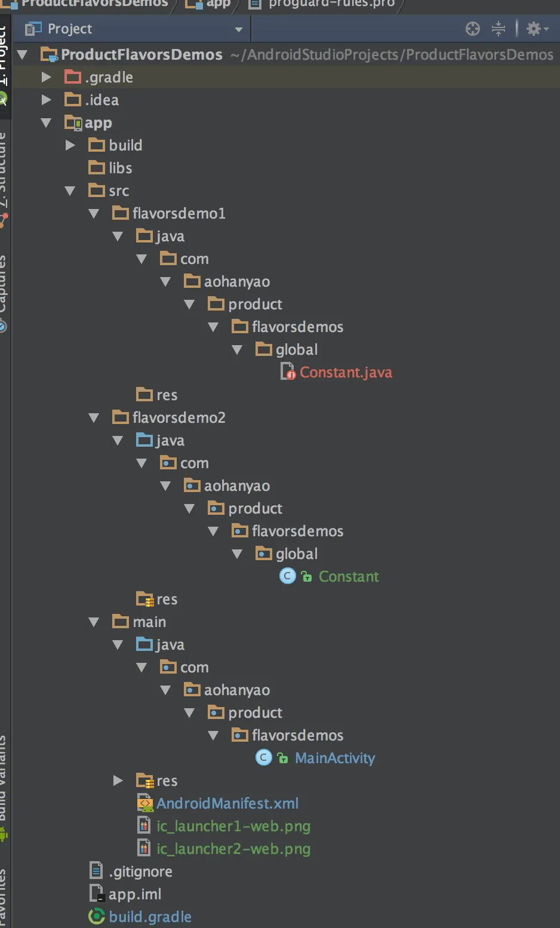This screenshot has height=928, width=560.
Task: Select AndroidManifest.xml file
Action: click(x=227, y=804)
